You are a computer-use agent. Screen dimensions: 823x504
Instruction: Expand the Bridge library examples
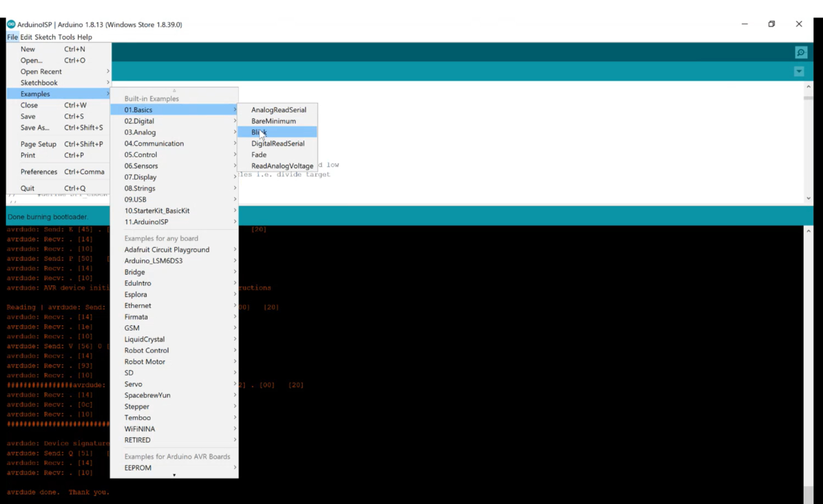coord(174,272)
